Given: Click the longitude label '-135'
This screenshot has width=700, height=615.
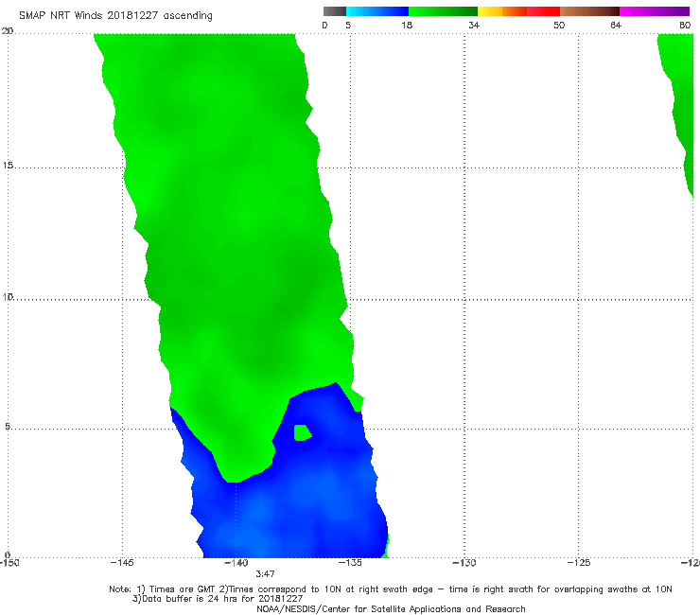Looking at the screenshot, I should (x=350, y=563).
